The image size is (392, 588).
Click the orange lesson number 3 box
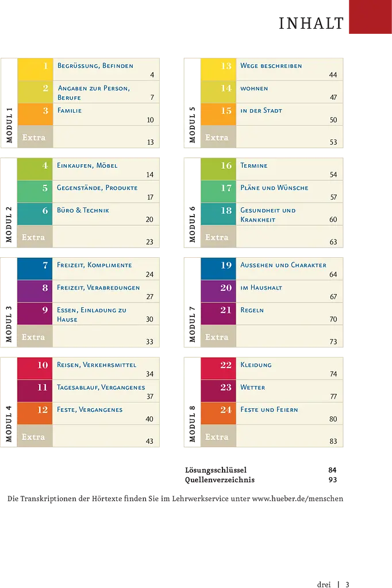click(x=35, y=114)
